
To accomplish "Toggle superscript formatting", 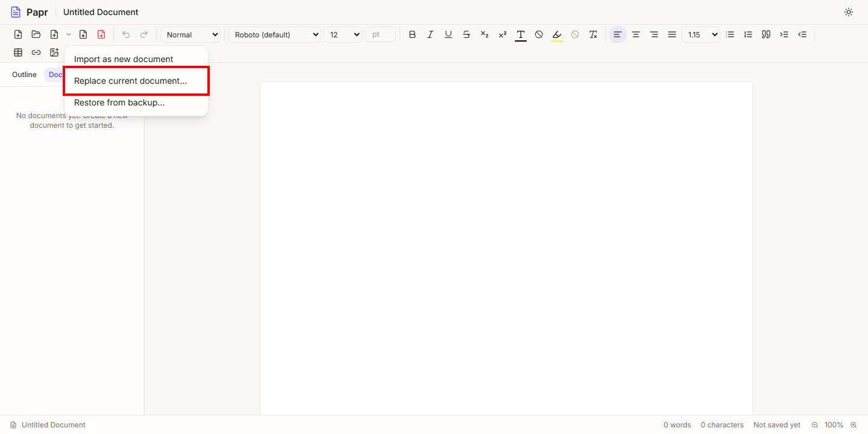I will (503, 34).
